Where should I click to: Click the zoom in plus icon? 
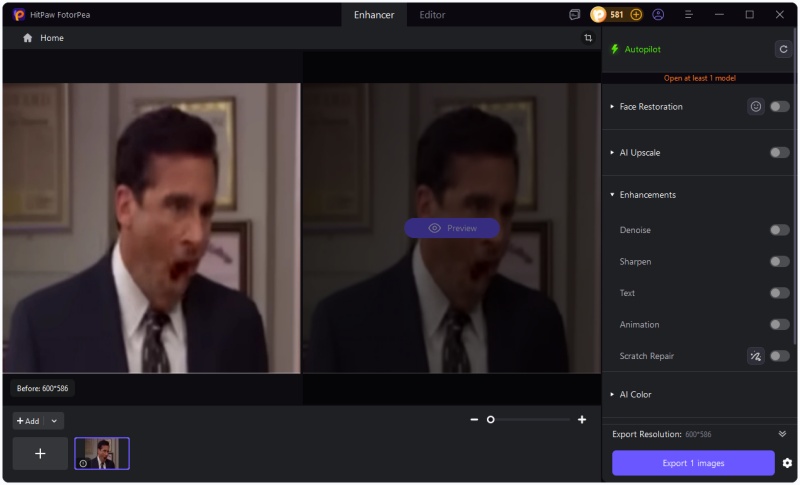(x=582, y=420)
